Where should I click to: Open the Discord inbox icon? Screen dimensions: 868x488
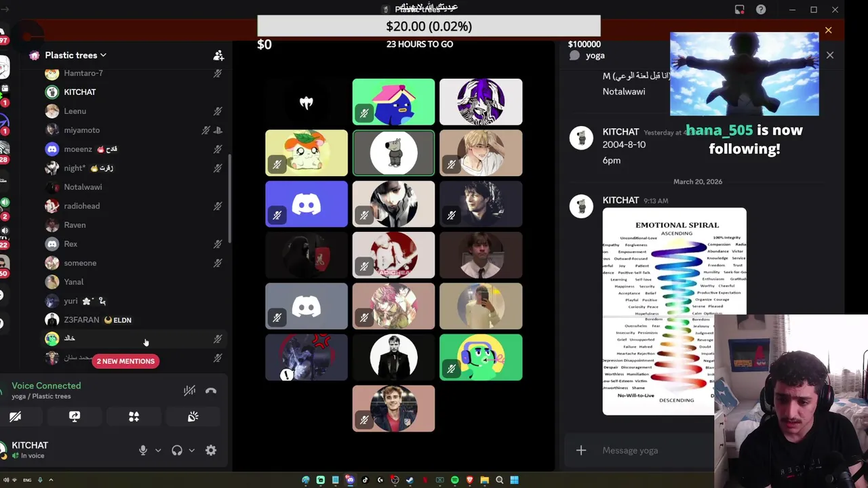[740, 9]
